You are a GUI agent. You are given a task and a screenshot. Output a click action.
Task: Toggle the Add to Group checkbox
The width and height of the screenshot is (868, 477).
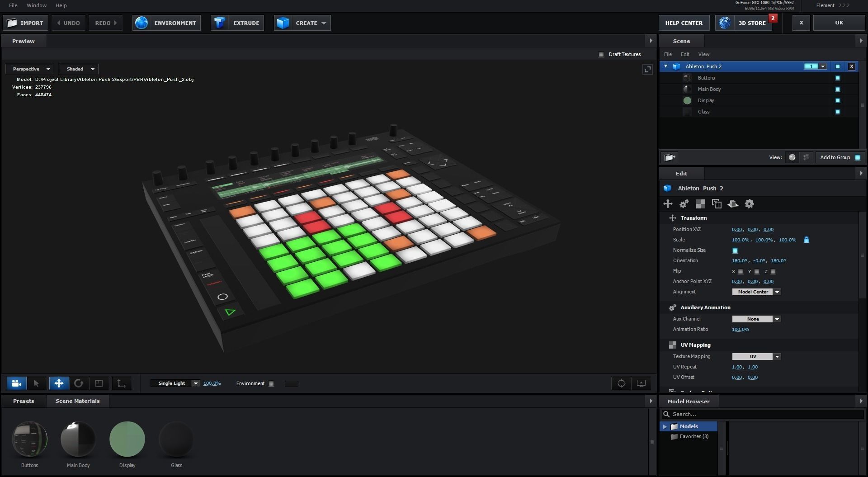(858, 157)
